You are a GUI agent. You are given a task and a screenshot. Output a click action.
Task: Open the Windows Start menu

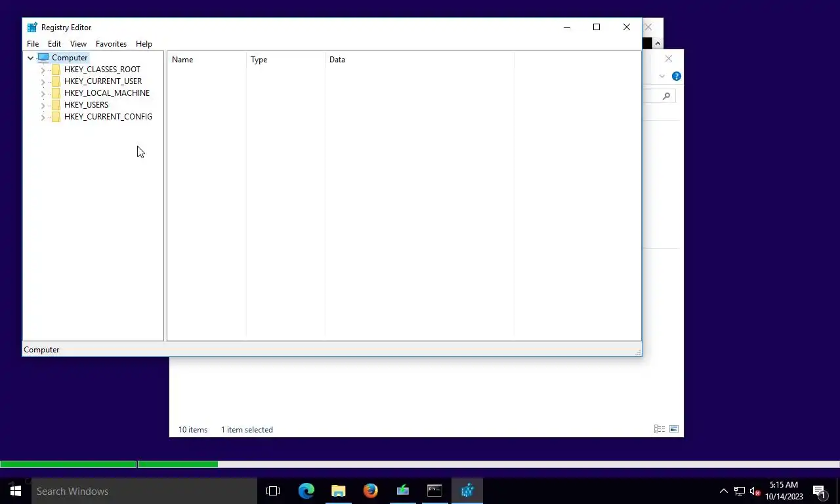pyautogui.click(x=16, y=491)
